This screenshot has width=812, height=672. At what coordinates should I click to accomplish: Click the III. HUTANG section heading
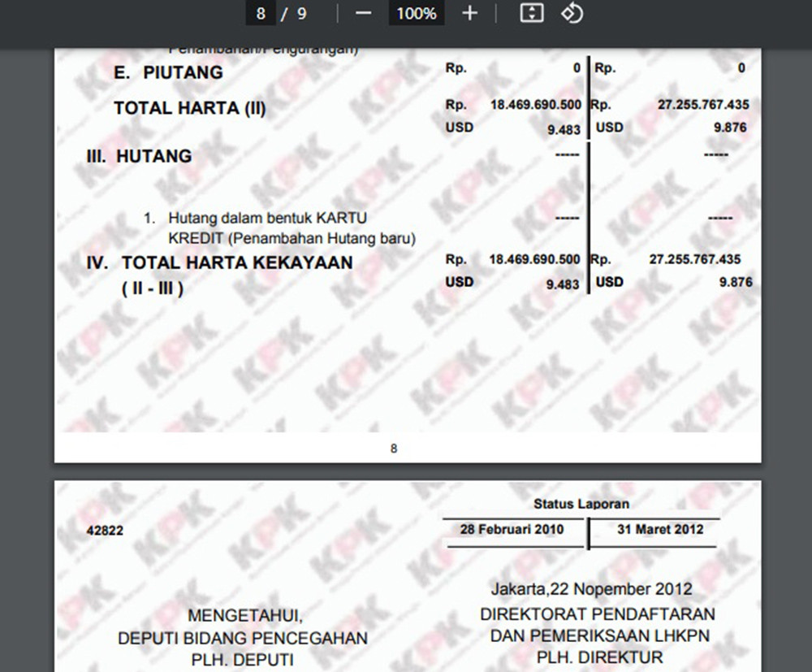139,156
